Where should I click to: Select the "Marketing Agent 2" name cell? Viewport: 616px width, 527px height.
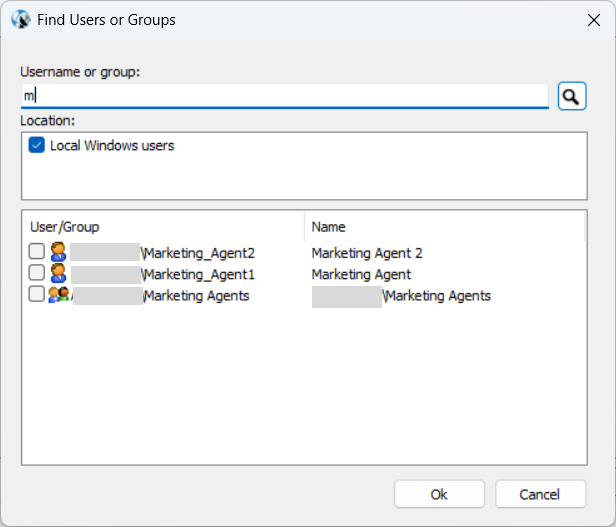[x=367, y=253]
